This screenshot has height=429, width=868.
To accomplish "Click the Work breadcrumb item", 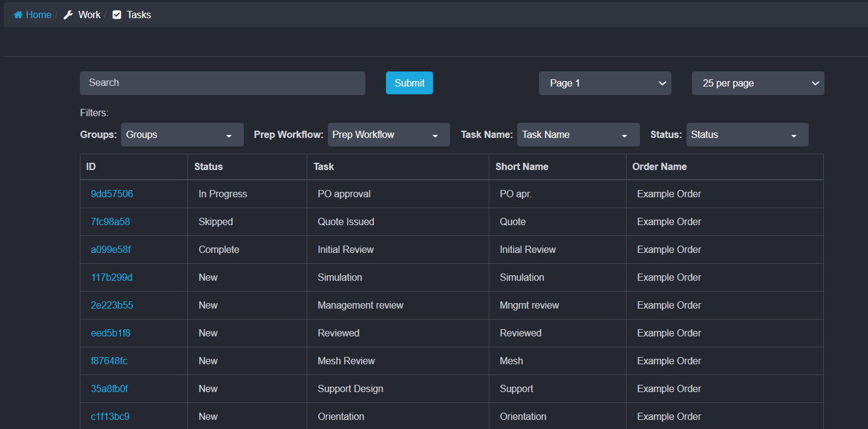I will (x=89, y=15).
